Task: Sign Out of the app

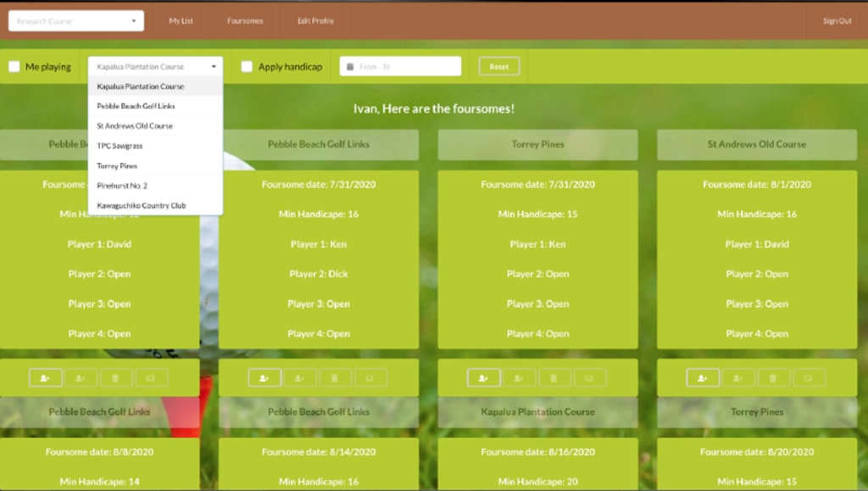Action: (x=837, y=21)
